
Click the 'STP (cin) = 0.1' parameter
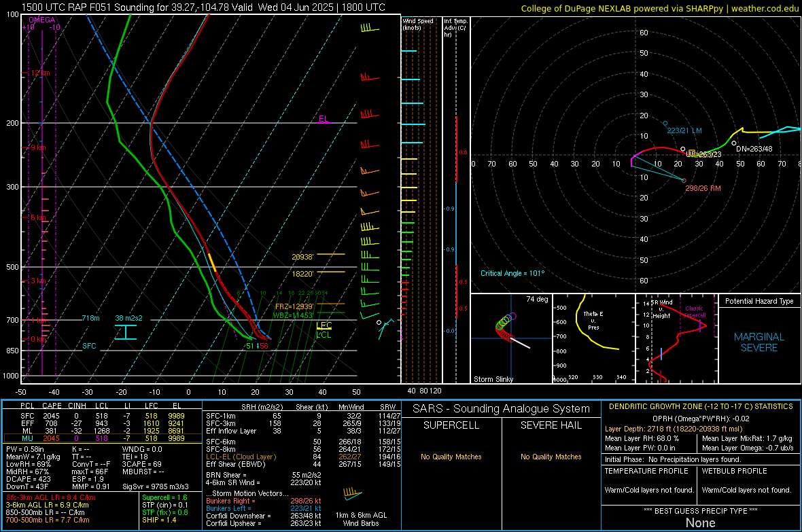click(x=165, y=505)
